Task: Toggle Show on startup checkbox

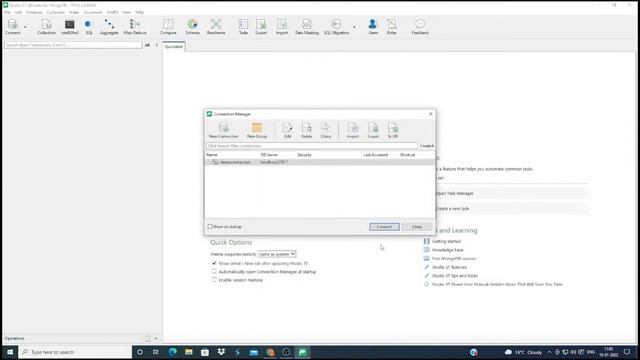Action: [x=210, y=227]
